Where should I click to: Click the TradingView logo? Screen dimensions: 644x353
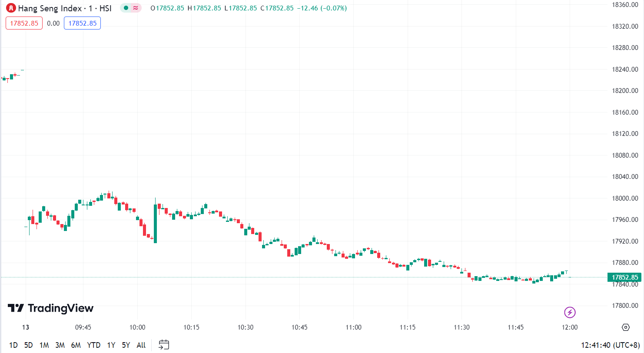click(50, 308)
